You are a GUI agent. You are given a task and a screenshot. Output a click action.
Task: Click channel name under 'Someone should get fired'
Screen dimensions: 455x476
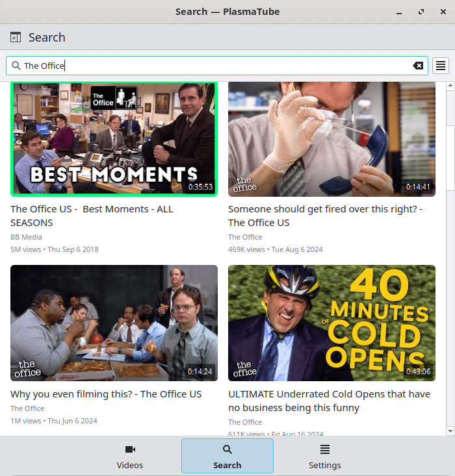pyautogui.click(x=245, y=237)
